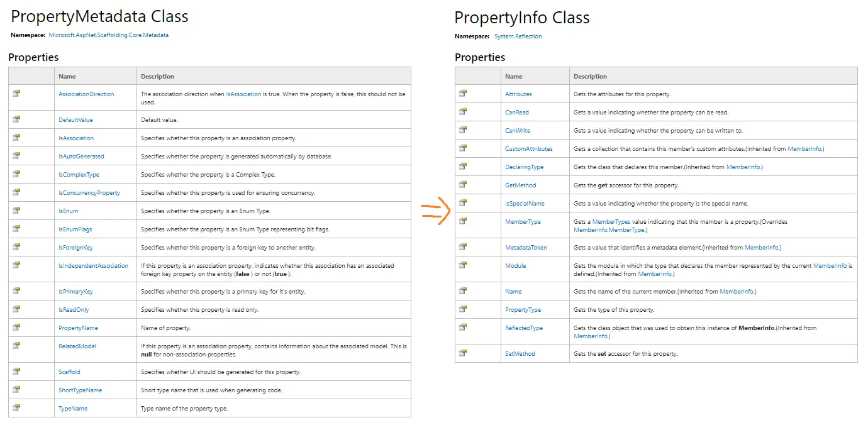Follow the MemberTypes link in MemberType description
The width and height of the screenshot is (868, 430).
pyautogui.click(x=611, y=222)
